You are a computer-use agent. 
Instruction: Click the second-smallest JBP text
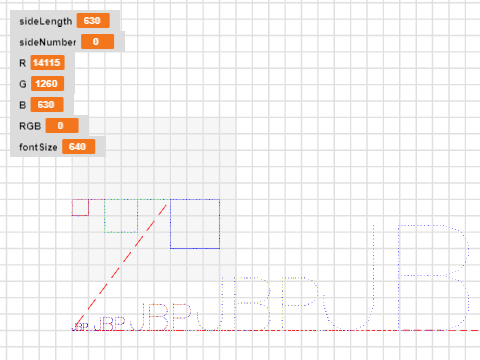(110, 324)
